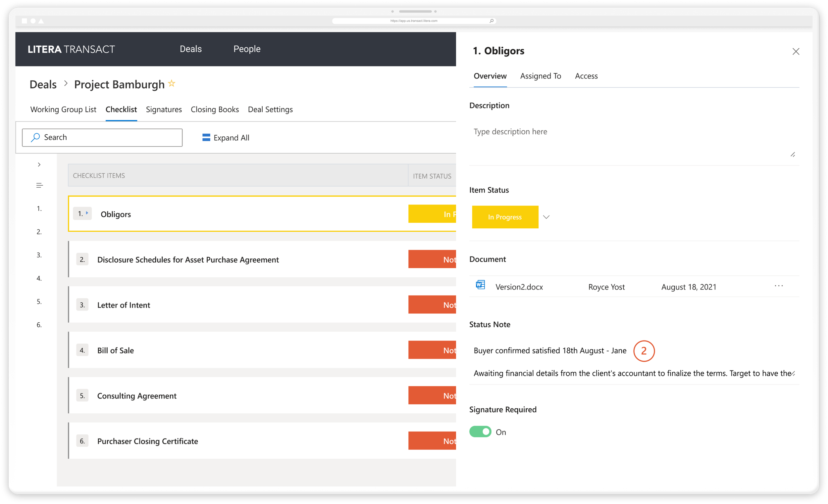Click inside the Search input field
This screenshot has width=828, height=504.
[x=101, y=137]
